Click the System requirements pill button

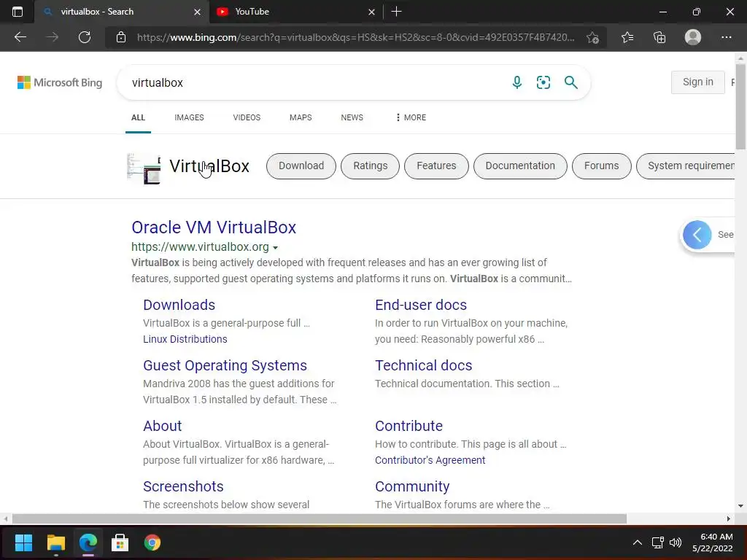click(x=686, y=166)
